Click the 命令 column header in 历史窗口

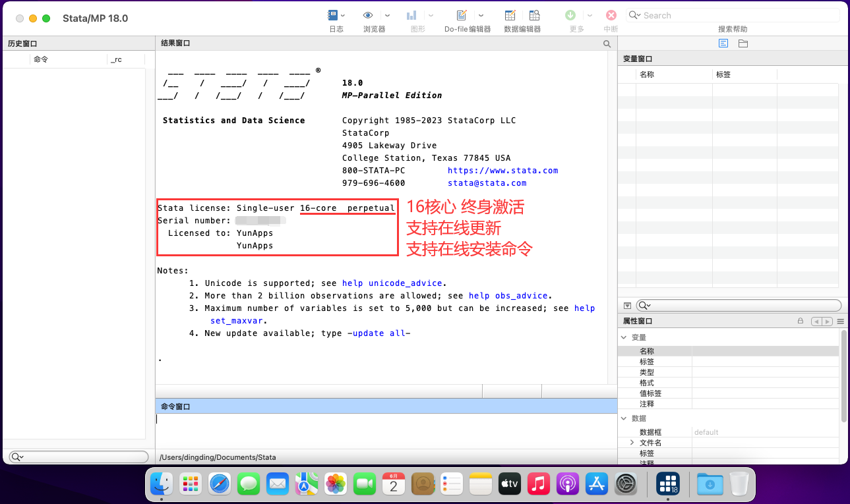click(69, 59)
